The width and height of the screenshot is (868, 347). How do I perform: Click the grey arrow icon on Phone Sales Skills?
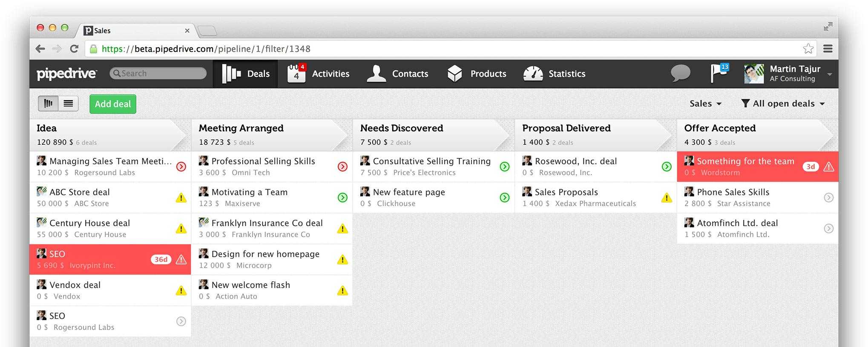click(x=828, y=198)
